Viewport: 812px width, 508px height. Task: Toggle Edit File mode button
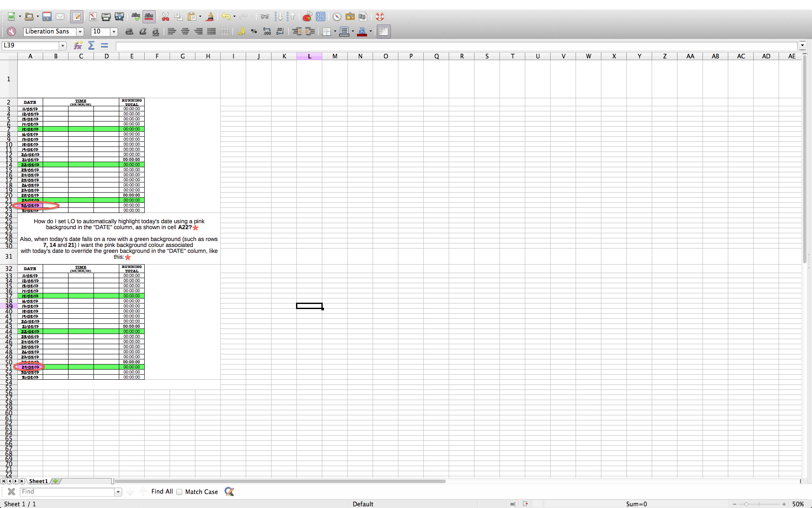click(x=77, y=17)
